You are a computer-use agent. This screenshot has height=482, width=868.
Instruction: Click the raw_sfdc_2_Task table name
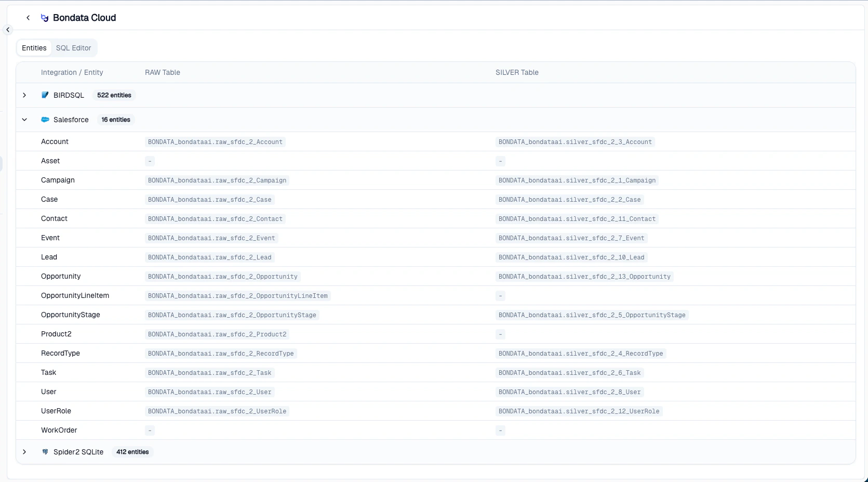209,373
